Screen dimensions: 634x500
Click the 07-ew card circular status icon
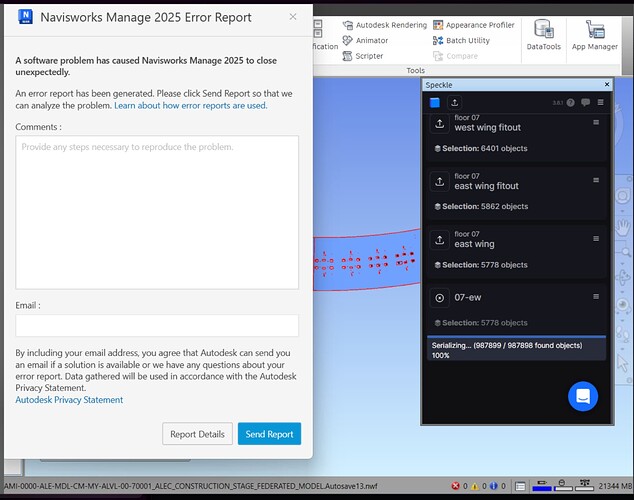440,298
